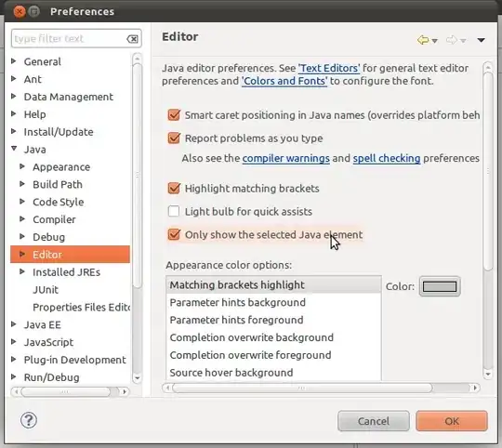
Task: Collapse the Java tree node
Action: tap(14, 149)
